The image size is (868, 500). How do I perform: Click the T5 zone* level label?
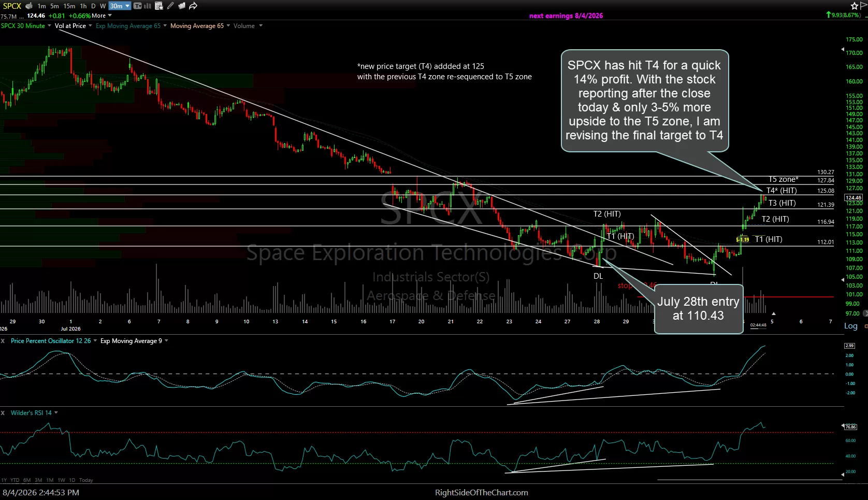783,179
